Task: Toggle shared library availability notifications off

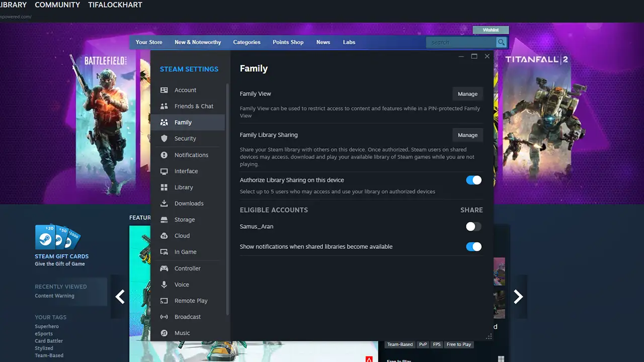Action: tap(474, 247)
